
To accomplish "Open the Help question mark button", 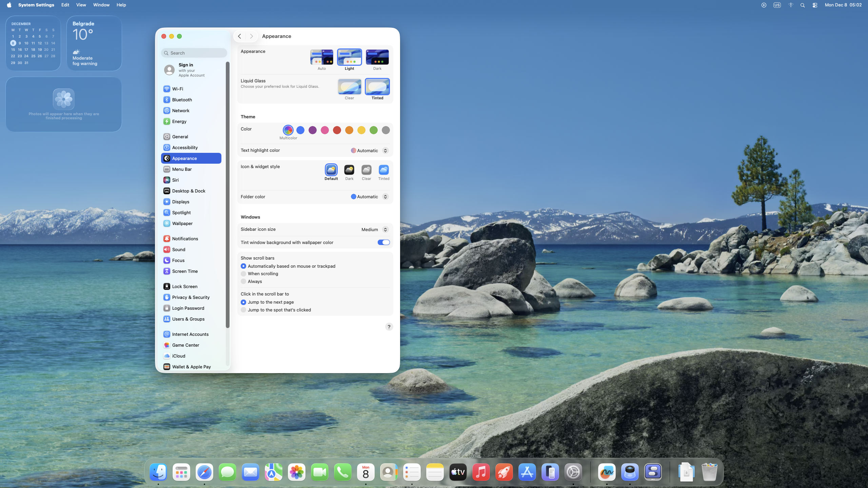I will (x=389, y=327).
